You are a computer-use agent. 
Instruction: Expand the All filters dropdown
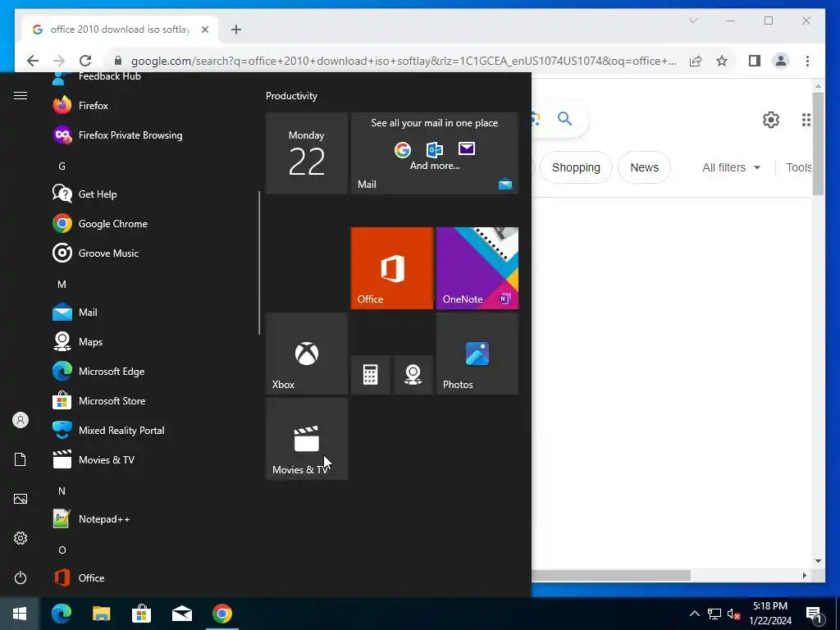tap(731, 167)
